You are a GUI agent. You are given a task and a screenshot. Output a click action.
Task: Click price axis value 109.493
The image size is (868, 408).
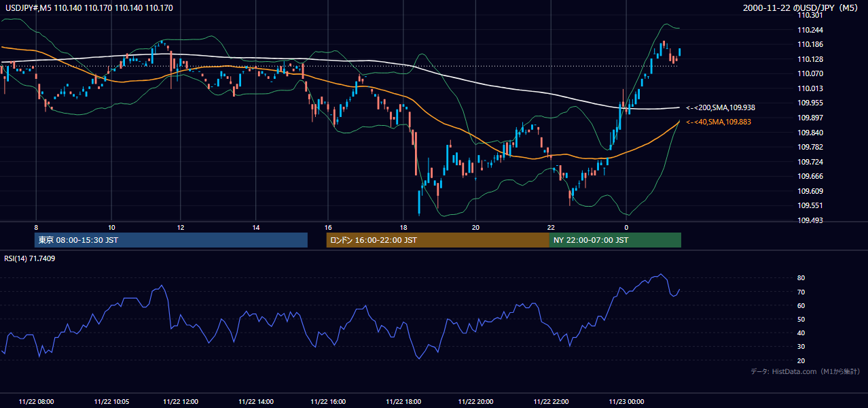point(812,220)
